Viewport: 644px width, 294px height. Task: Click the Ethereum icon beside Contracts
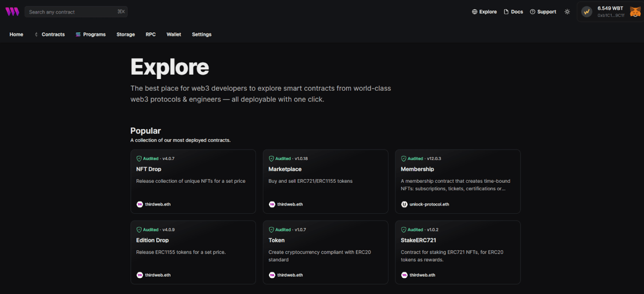36,34
